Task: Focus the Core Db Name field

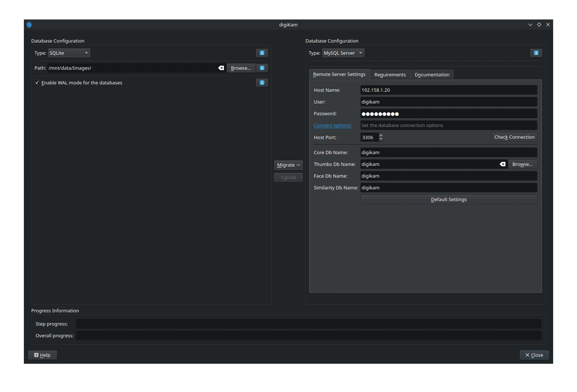Action: point(449,152)
